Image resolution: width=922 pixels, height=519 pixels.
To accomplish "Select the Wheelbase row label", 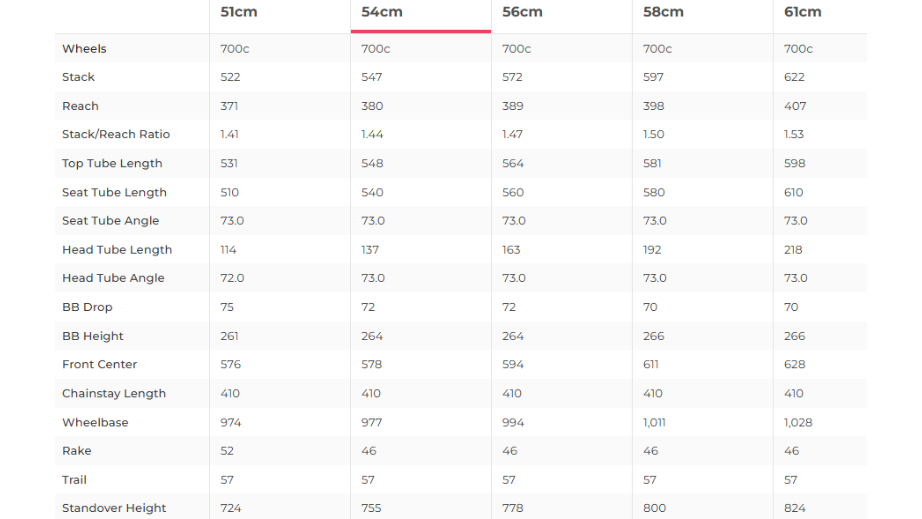I will point(95,423).
